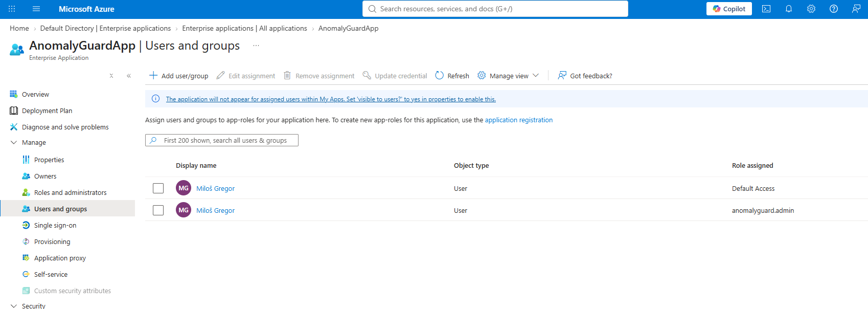This screenshot has width=868, height=309.
Task: Click the MG avatar in Default Access row
Action: pos(184,188)
